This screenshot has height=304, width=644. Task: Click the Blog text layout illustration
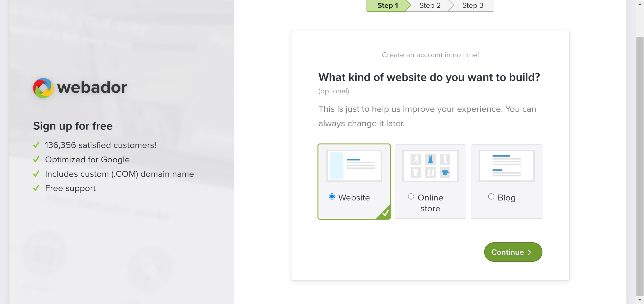click(x=506, y=166)
